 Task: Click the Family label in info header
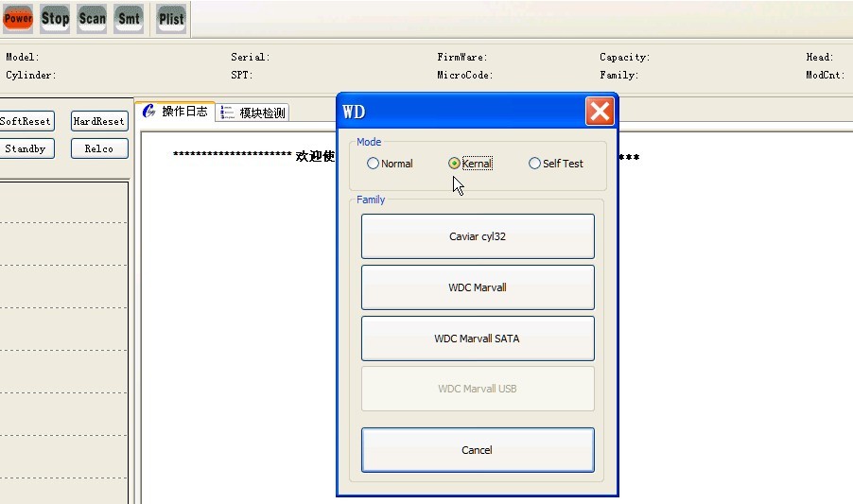(x=619, y=75)
